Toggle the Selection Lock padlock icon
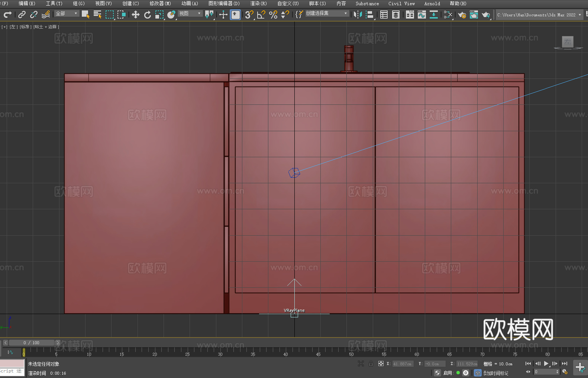Screen dimensions: 588x378 pyautogui.click(x=371, y=364)
